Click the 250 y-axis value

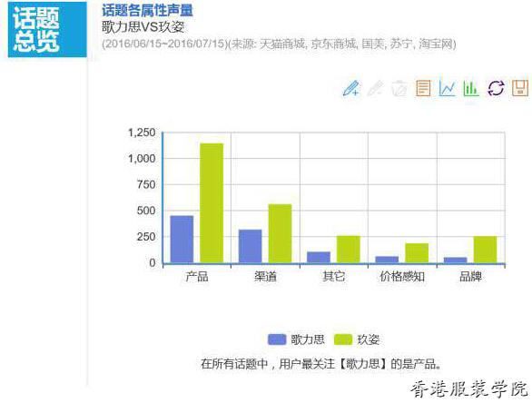pos(146,237)
